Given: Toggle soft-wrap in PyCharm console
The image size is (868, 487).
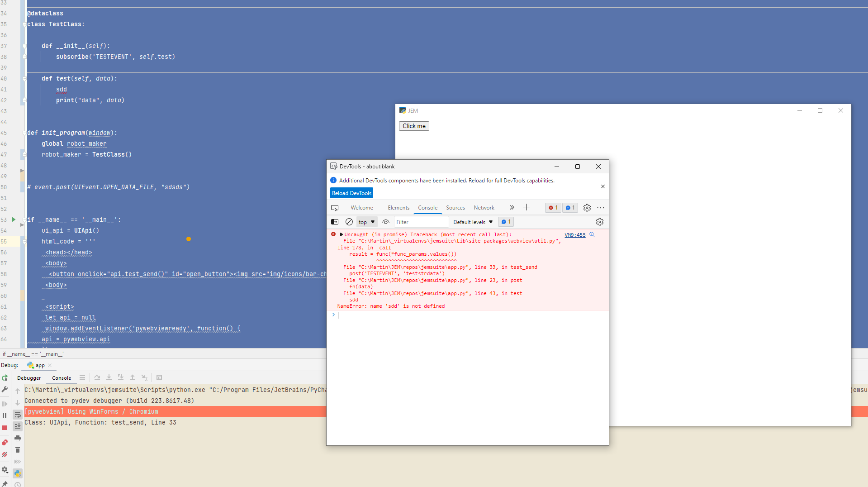Looking at the screenshot, I should coord(18,415).
